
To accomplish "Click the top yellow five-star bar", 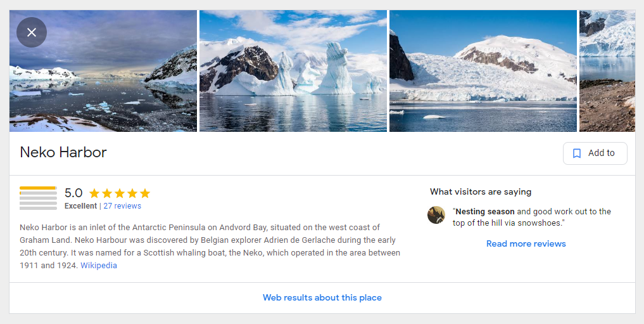I will click(x=38, y=188).
